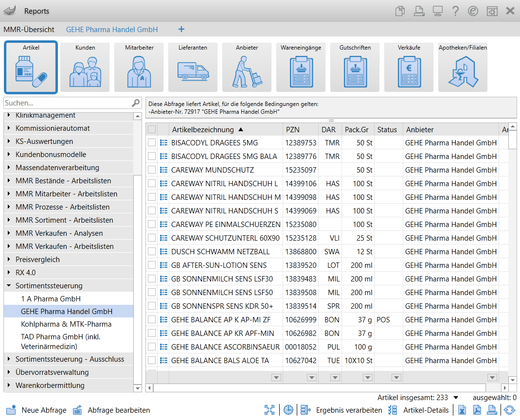Image resolution: width=520 pixels, height=420 pixels.
Task: Open help with the question mark icon
Action: tap(455, 11)
